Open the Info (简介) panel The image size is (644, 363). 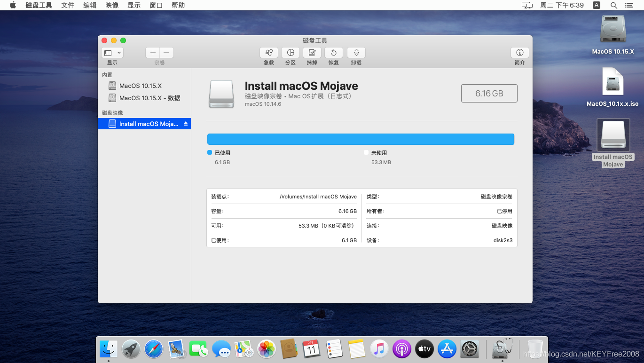(x=520, y=53)
